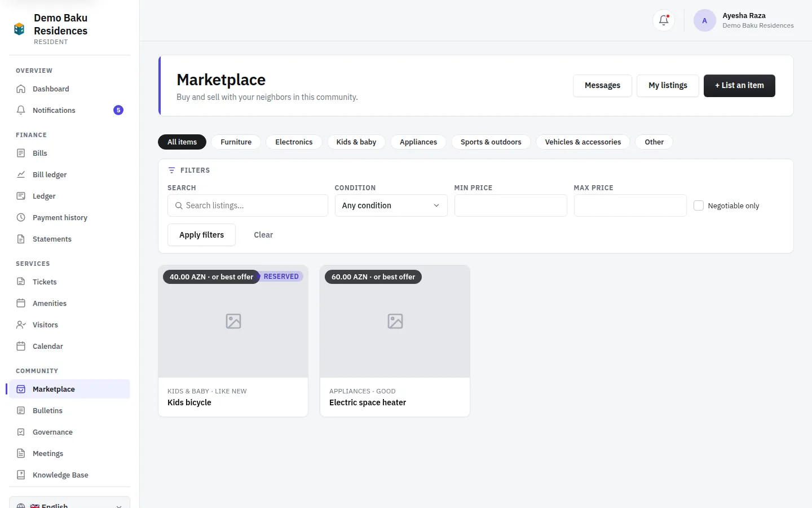
Task: Open the Messages button
Action: pos(602,86)
